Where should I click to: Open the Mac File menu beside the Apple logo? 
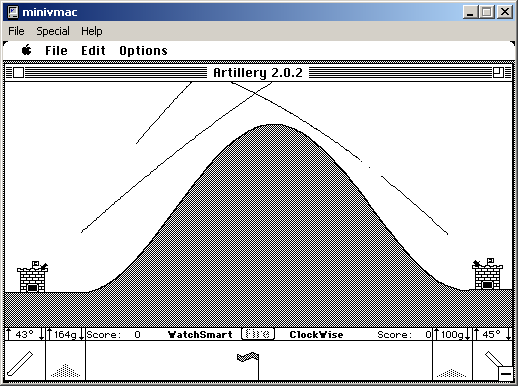coord(56,51)
